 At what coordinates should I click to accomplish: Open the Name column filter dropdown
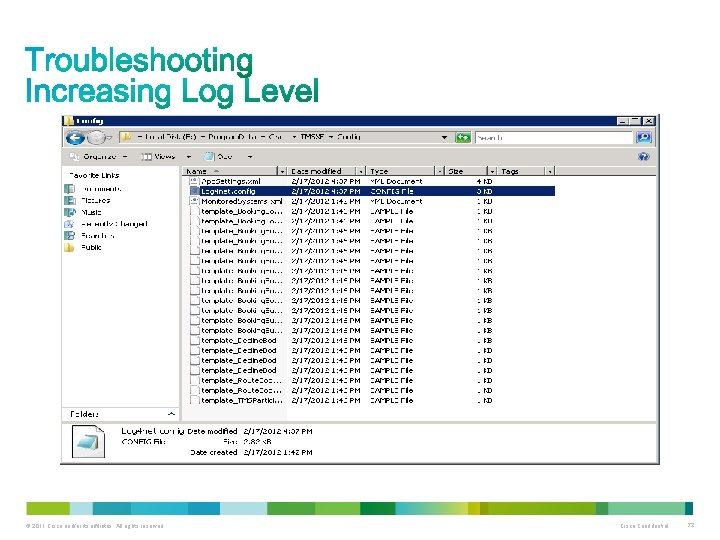[282, 171]
